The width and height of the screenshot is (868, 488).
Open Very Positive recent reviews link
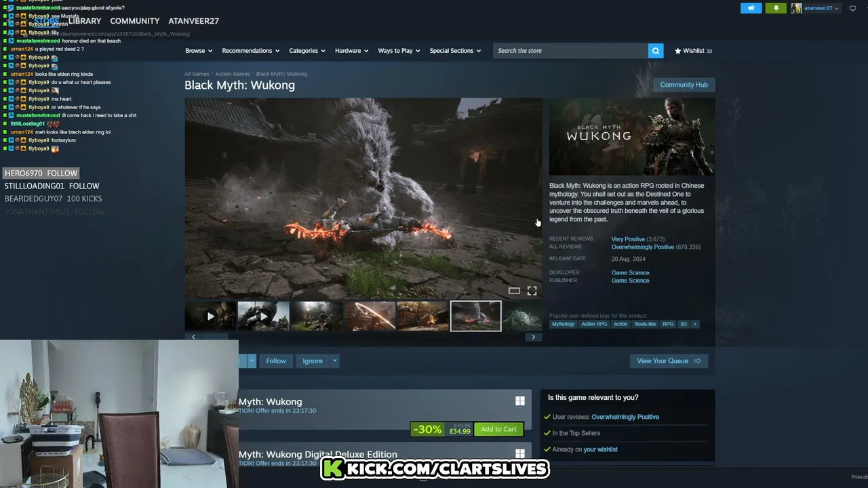tap(628, 239)
